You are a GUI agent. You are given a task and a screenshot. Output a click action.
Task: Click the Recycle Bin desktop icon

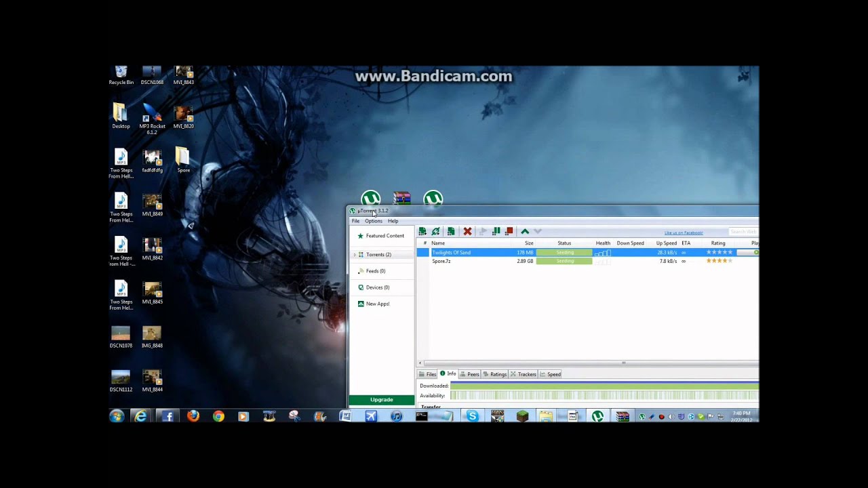coord(121,75)
